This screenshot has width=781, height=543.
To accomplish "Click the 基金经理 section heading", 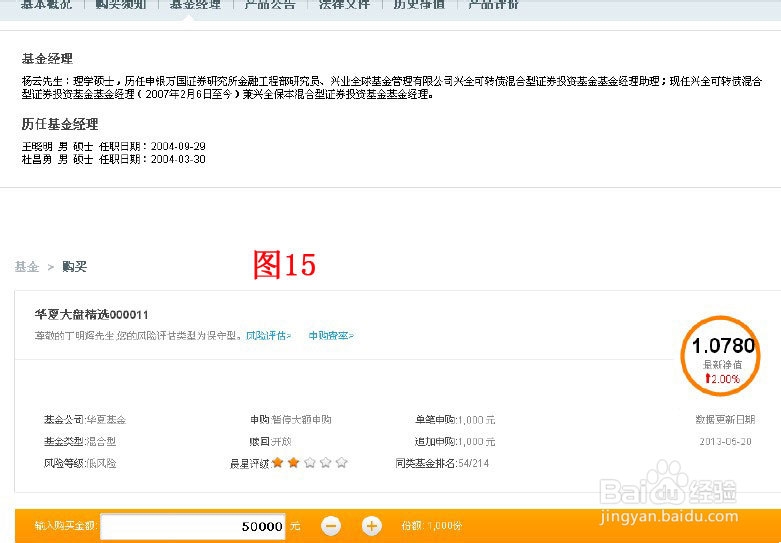I will [47, 59].
